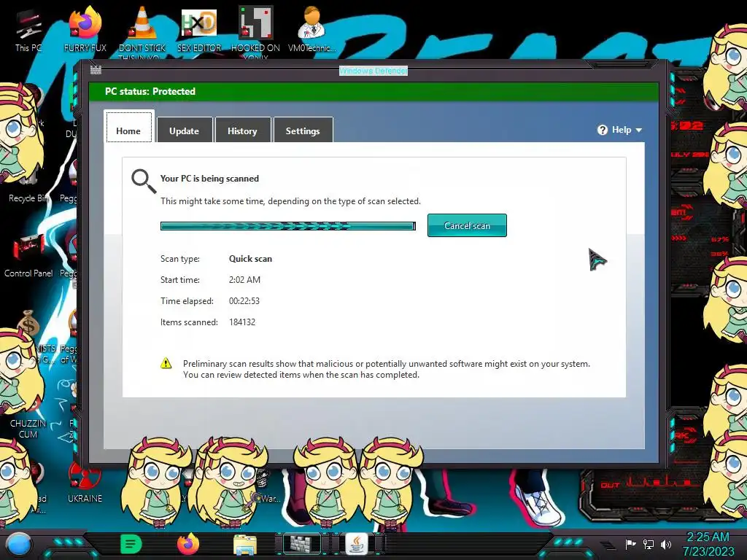Open Firefox from the taskbar
Image resolution: width=747 pixels, height=560 pixels.
(x=188, y=544)
